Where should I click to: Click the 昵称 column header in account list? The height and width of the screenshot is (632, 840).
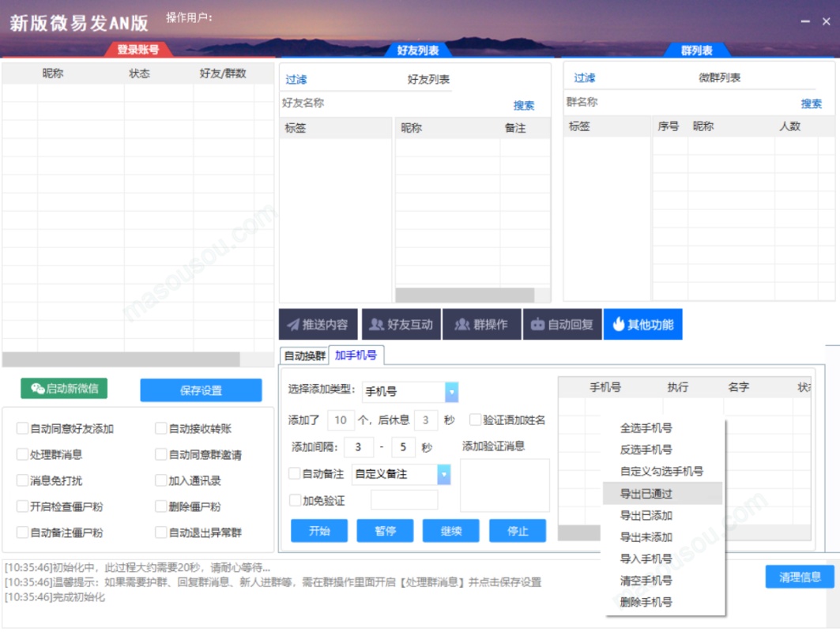coord(52,73)
